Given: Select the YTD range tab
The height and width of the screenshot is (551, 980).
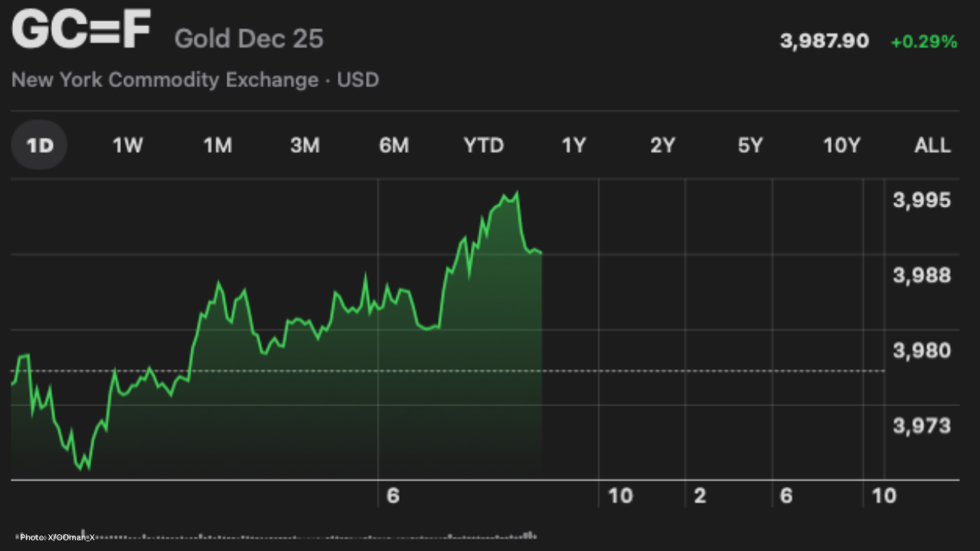Looking at the screenshot, I should 484,145.
